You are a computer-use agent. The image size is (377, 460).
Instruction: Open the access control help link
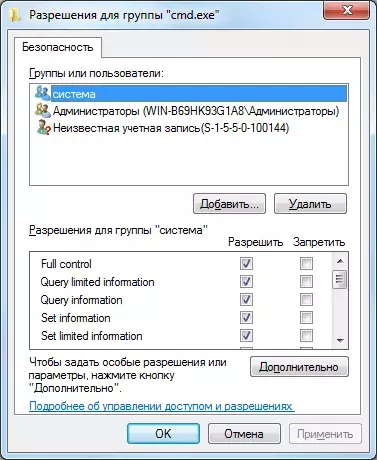pyautogui.click(x=162, y=406)
